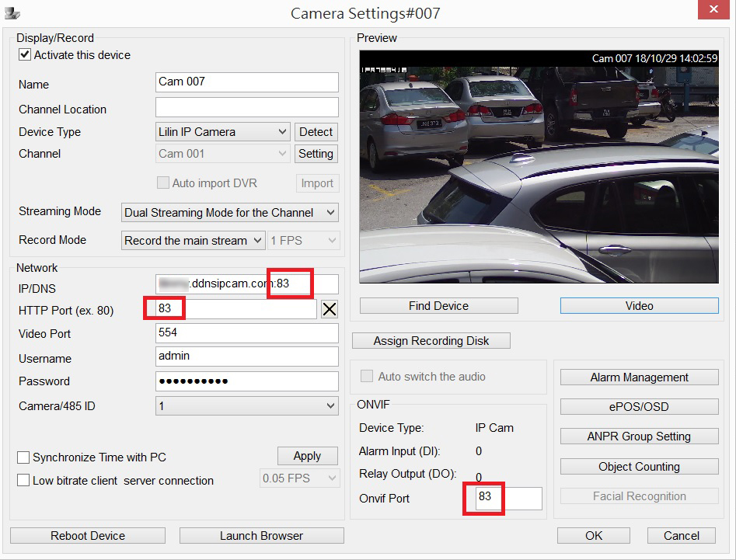Toggle Low bitrate client server connection
Screen dimensions: 736x560
[23, 481]
